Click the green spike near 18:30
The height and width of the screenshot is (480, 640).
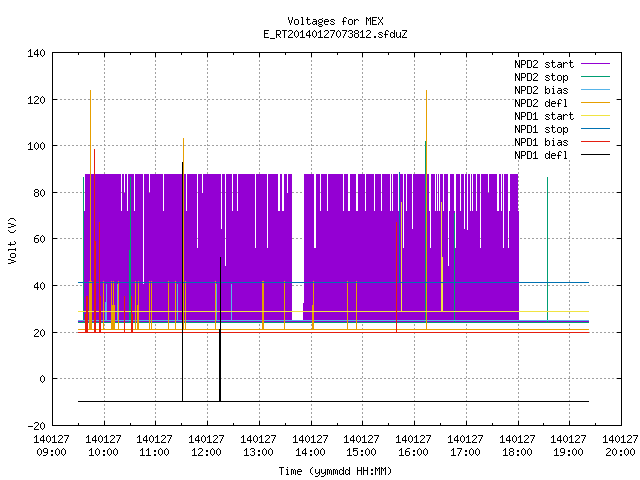coord(547,249)
